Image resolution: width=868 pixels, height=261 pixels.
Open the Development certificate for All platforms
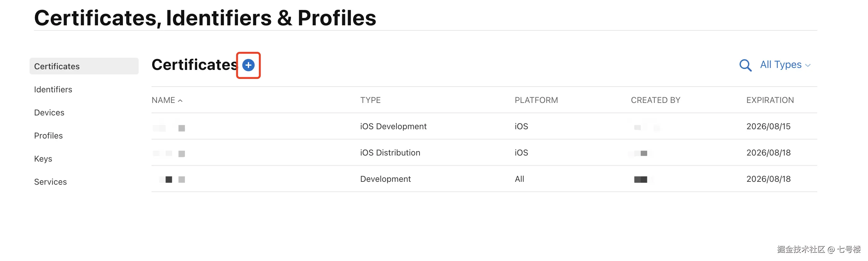click(x=385, y=179)
